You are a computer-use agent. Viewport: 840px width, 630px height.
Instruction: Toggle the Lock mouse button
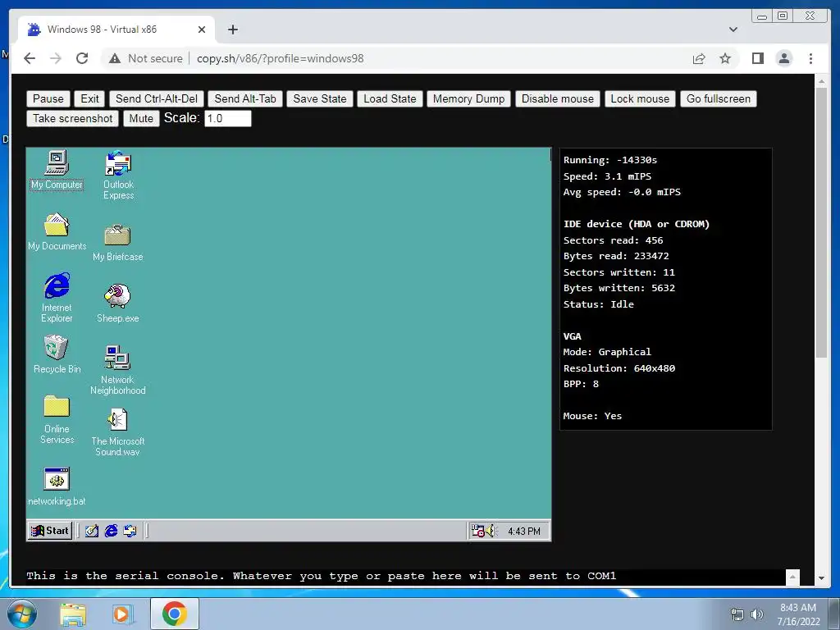pyautogui.click(x=640, y=98)
